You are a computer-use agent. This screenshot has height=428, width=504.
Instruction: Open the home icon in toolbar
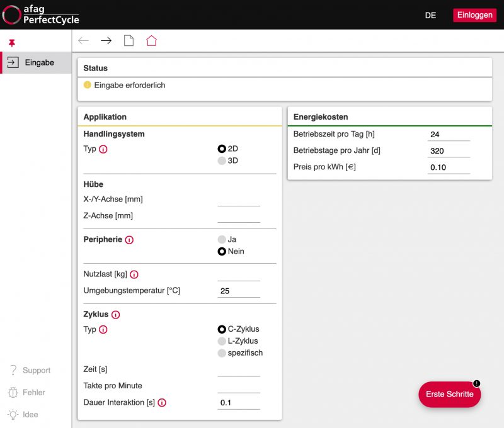click(151, 41)
